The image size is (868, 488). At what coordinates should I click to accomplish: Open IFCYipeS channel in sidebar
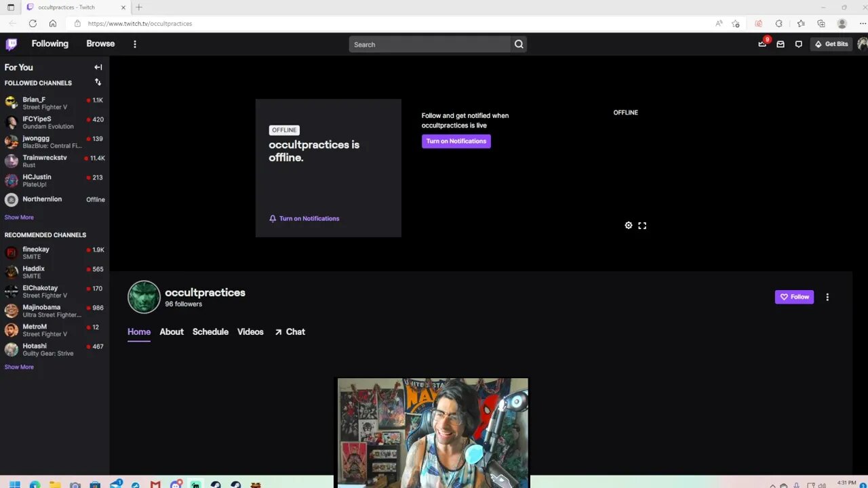click(x=54, y=123)
